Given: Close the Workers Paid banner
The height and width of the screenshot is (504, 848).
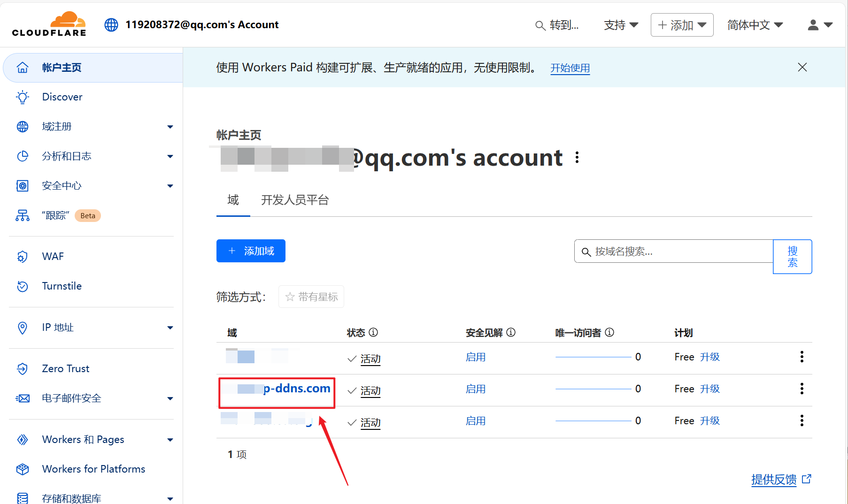Looking at the screenshot, I should (x=802, y=67).
